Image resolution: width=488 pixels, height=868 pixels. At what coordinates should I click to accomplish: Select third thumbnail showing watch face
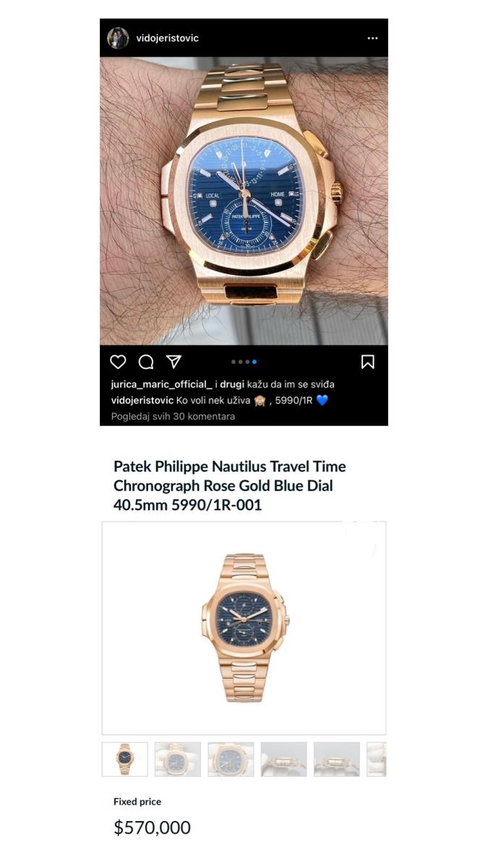[231, 759]
